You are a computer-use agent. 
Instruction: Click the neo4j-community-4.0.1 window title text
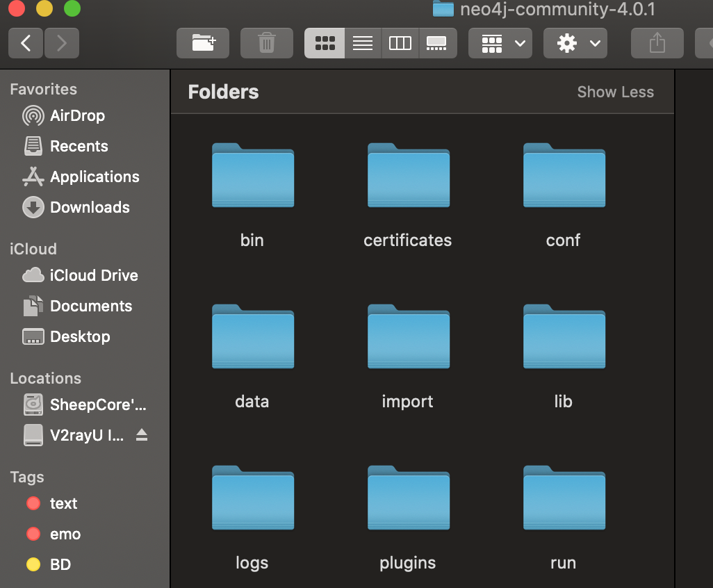pos(557,9)
